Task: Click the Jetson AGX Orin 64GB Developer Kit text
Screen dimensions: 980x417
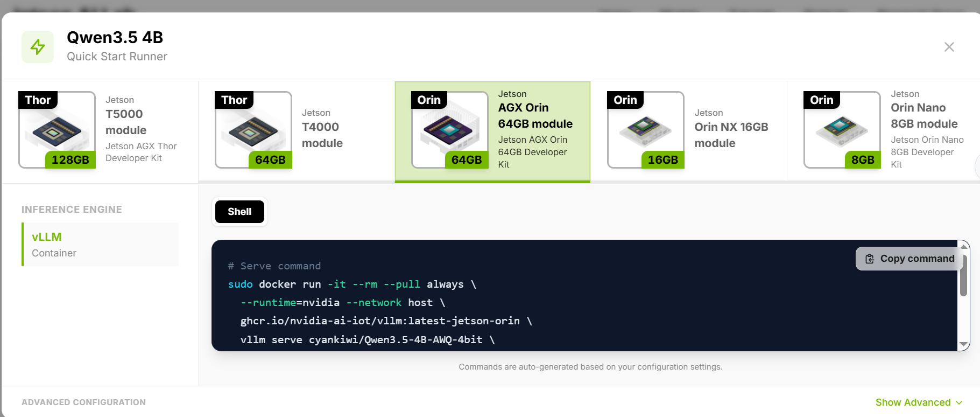Action: (533, 152)
